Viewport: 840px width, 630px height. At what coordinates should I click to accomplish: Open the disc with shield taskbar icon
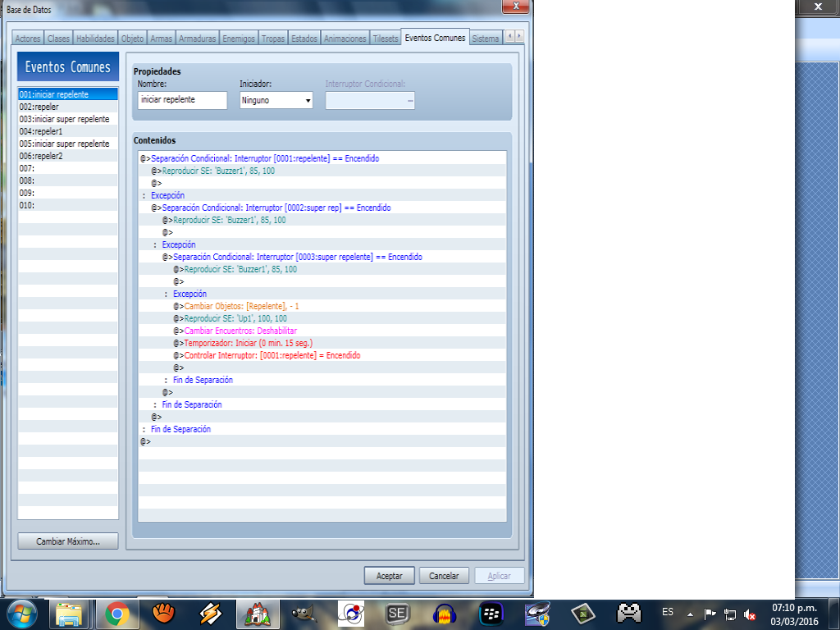tap(537, 614)
